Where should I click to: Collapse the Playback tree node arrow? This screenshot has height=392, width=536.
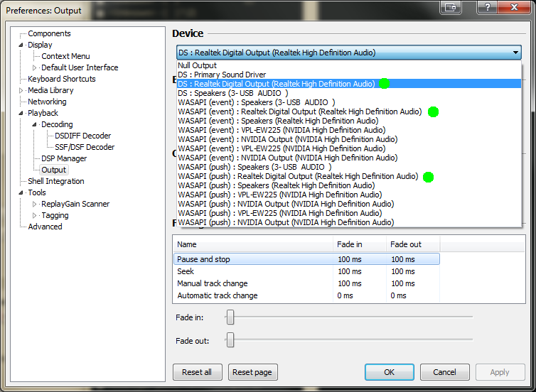[21, 113]
